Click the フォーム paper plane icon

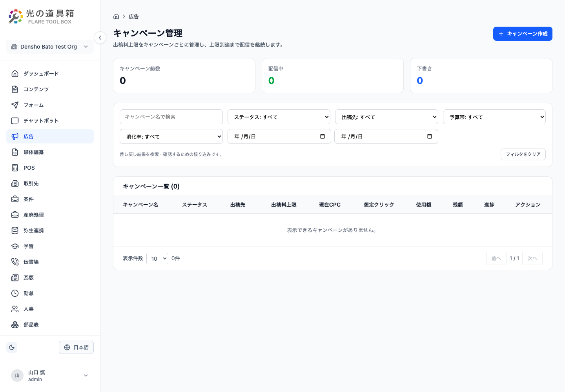[x=15, y=105]
